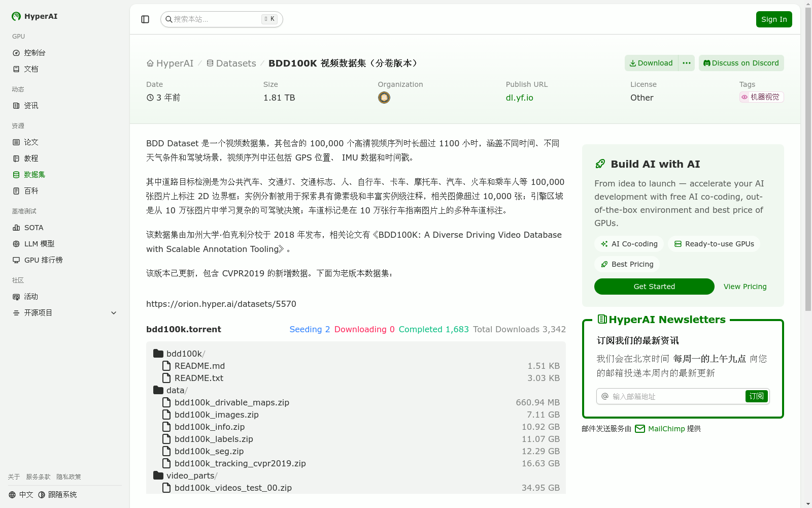Click the Download button
The height and width of the screenshot is (508, 812).
[x=651, y=63]
